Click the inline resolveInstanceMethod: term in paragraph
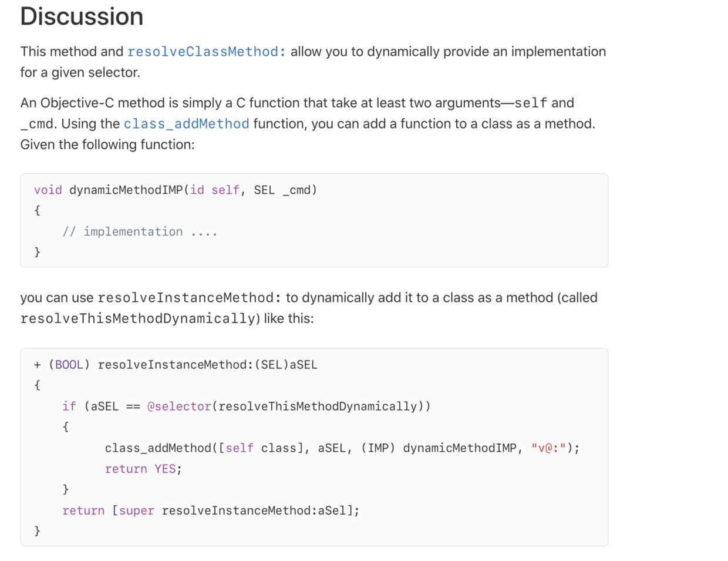The image size is (728, 561). click(x=189, y=298)
